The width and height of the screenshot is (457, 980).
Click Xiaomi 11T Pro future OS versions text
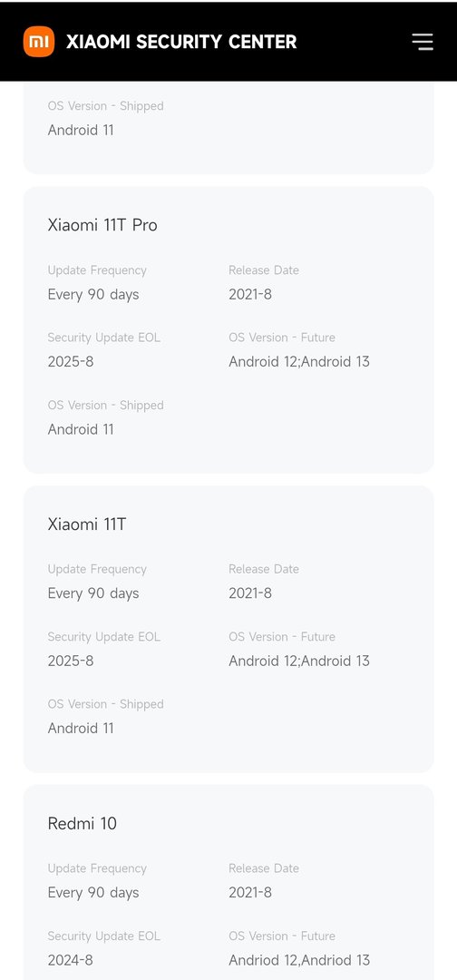click(x=299, y=362)
